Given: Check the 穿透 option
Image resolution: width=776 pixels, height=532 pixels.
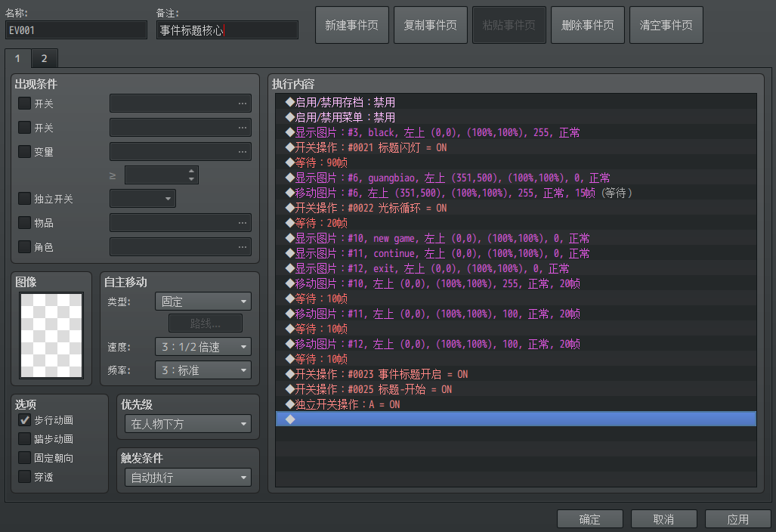Looking at the screenshot, I should pyautogui.click(x=24, y=477).
